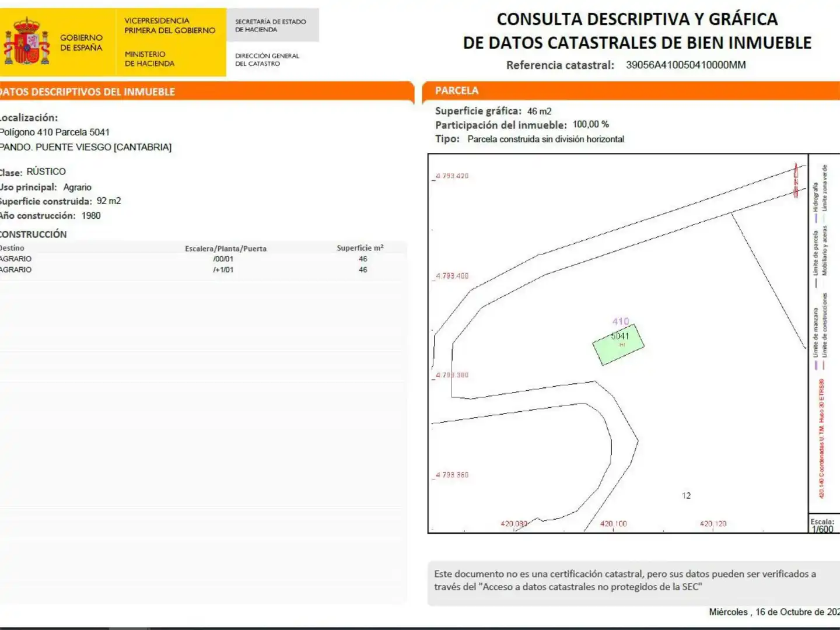Image resolution: width=840 pixels, height=630 pixels.
Task: Click the cadastral reference 39056A410050410000MM
Action: click(x=685, y=65)
